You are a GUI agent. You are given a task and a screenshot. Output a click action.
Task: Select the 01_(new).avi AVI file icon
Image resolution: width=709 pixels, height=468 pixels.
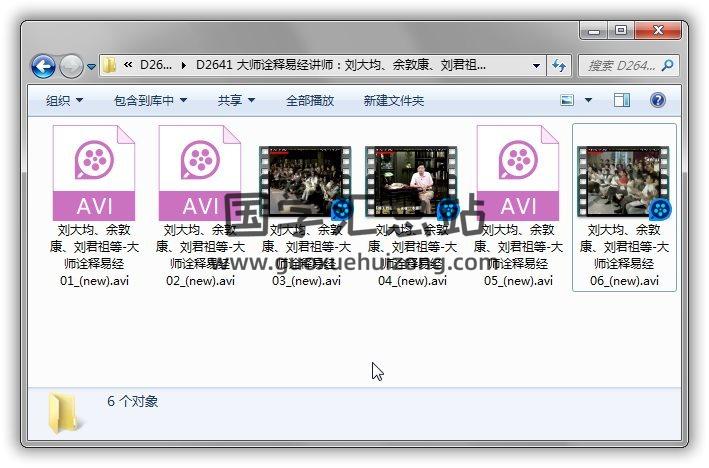coord(94,173)
